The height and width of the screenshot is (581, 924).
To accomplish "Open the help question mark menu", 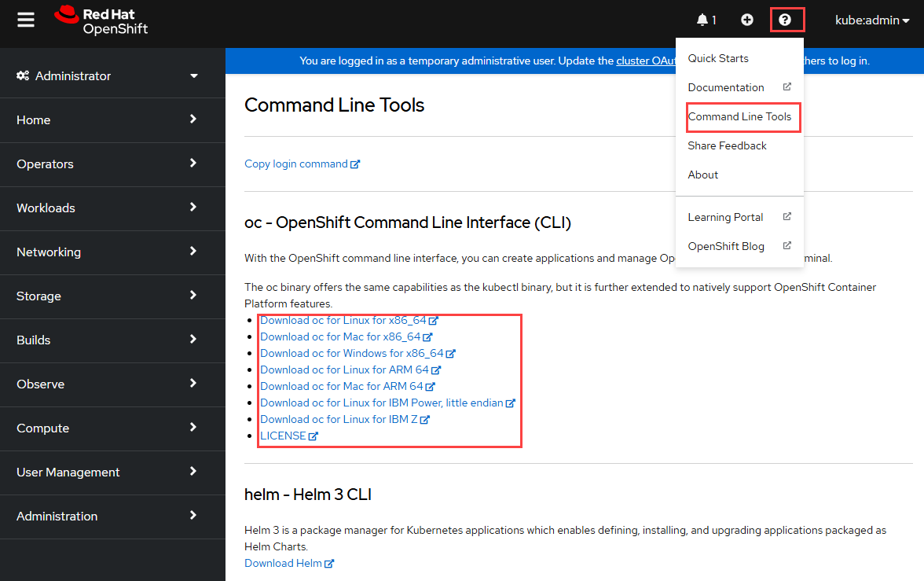I will pos(786,19).
